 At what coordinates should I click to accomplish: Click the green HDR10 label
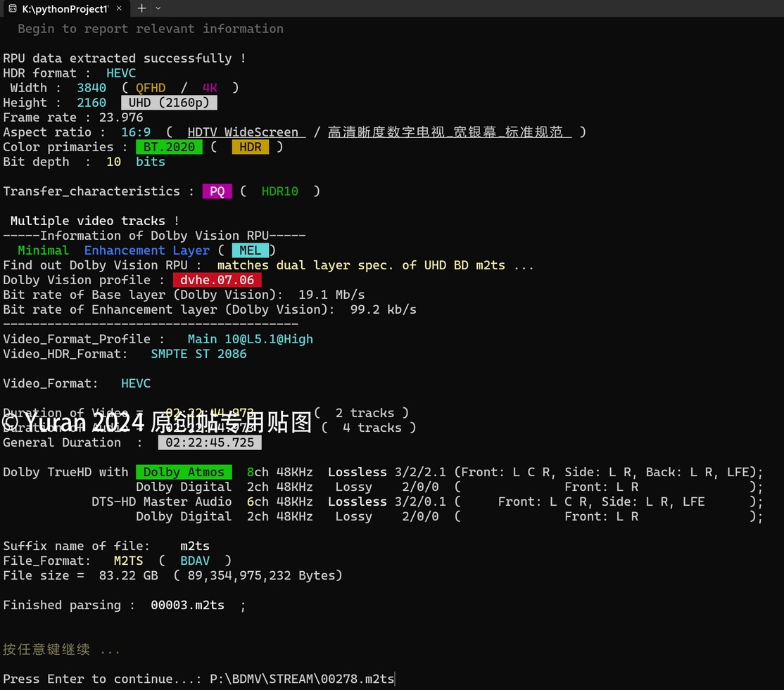279,191
